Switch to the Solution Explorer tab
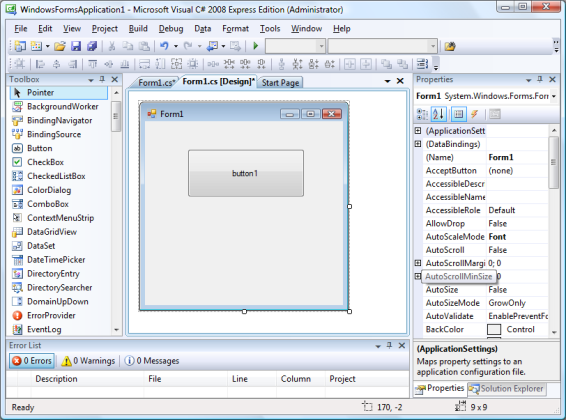Viewport: 566px width, 420px height. point(507,389)
